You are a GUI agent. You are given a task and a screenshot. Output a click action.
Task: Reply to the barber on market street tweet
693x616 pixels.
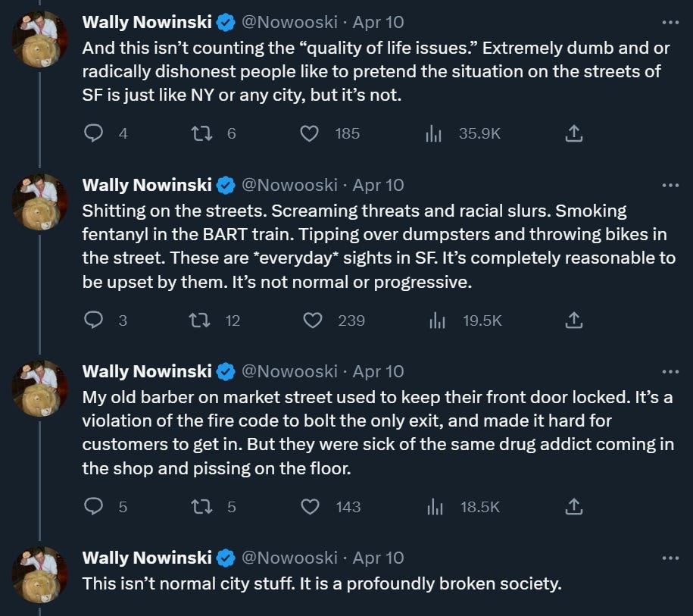click(93, 507)
